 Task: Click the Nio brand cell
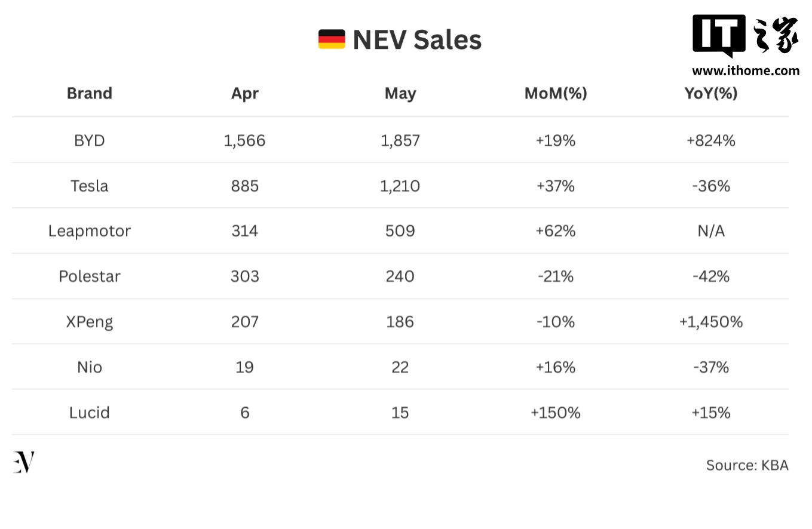pos(90,367)
